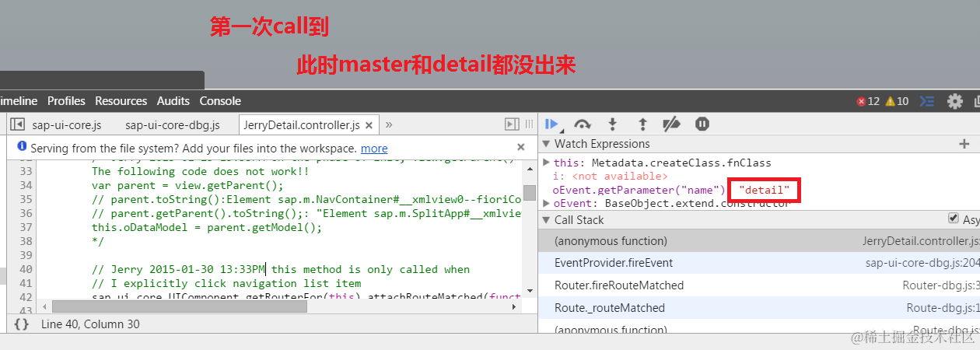Expand the oEvent watch entry

[546, 203]
